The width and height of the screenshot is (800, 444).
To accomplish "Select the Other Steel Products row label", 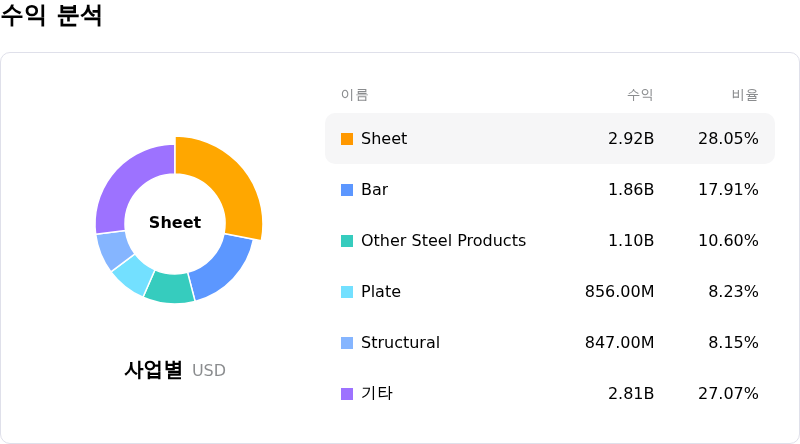I will 443,240.
